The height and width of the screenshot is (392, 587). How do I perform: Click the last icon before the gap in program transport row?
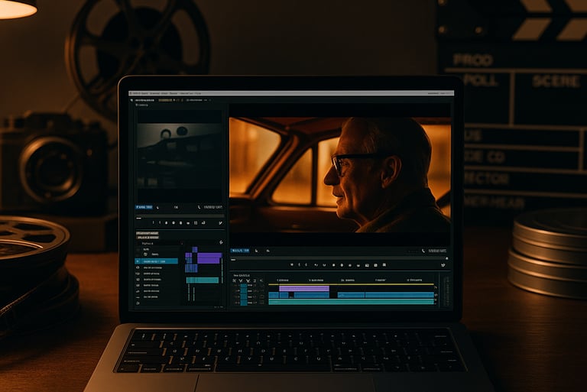pyautogui.click(x=384, y=264)
